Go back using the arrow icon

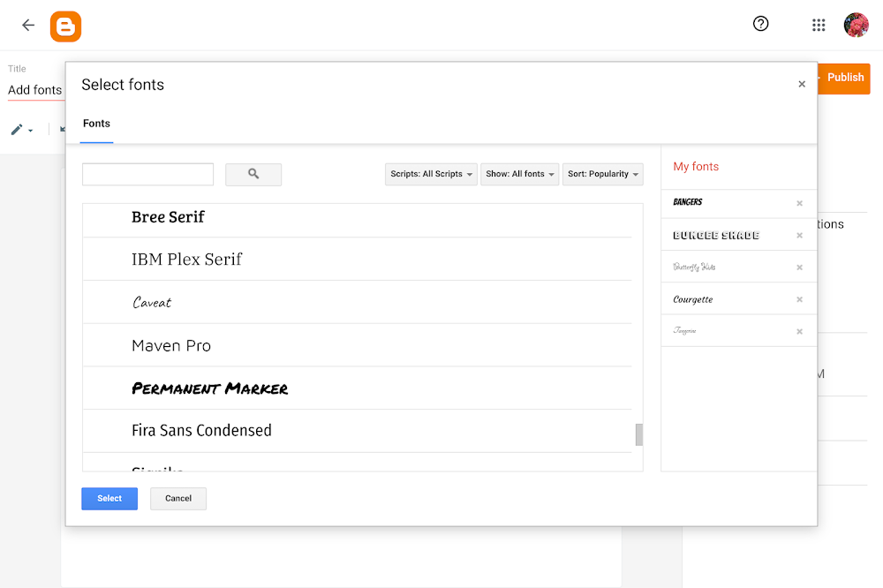pyautogui.click(x=28, y=25)
